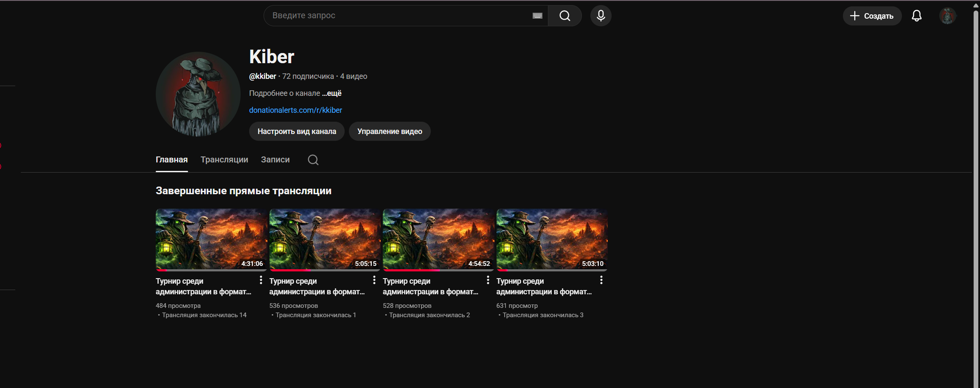Open the 4:31:06 stream thumbnail

coord(211,240)
